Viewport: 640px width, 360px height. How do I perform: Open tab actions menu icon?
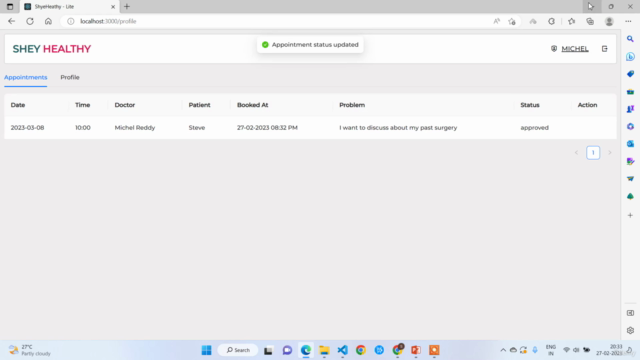tap(10, 7)
